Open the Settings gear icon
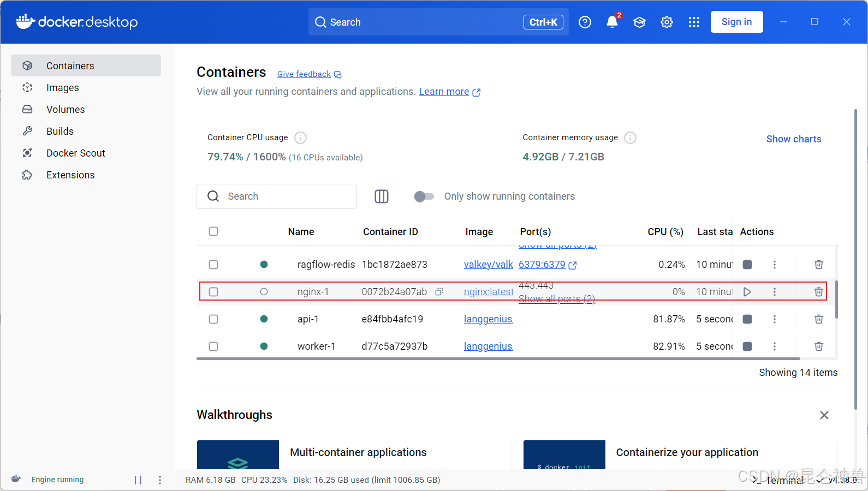Screen dimensions: 868x491 (x=667, y=22)
